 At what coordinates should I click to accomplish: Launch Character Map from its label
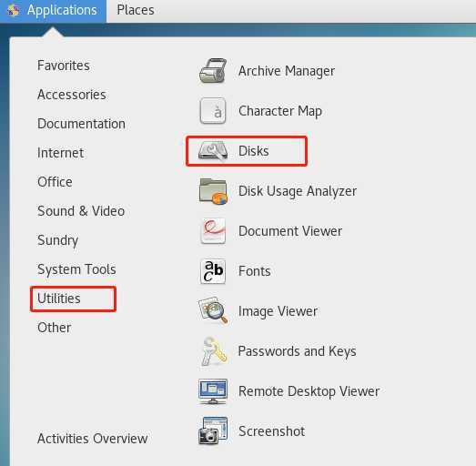[x=280, y=111]
